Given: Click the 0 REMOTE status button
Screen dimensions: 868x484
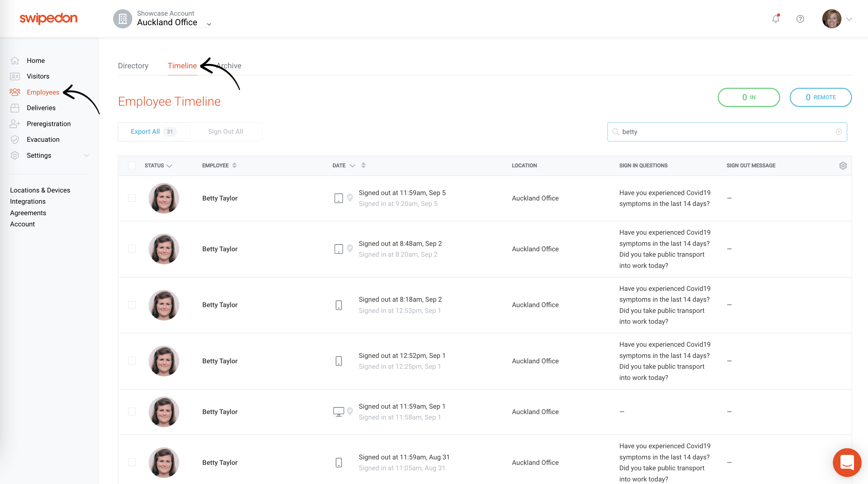Looking at the screenshot, I should (820, 97).
